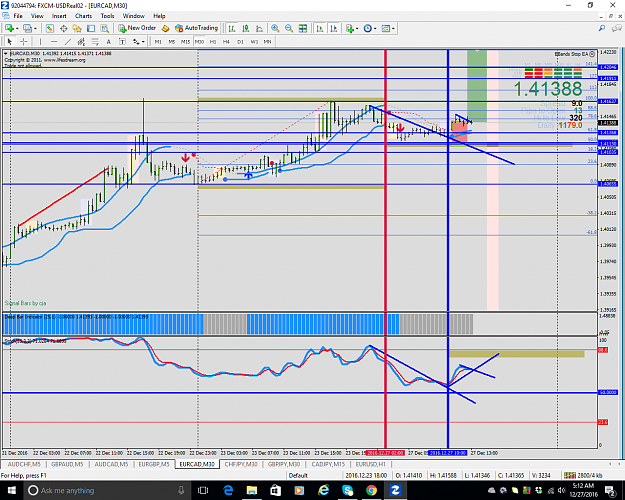Toggle chart shift

click(334, 28)
